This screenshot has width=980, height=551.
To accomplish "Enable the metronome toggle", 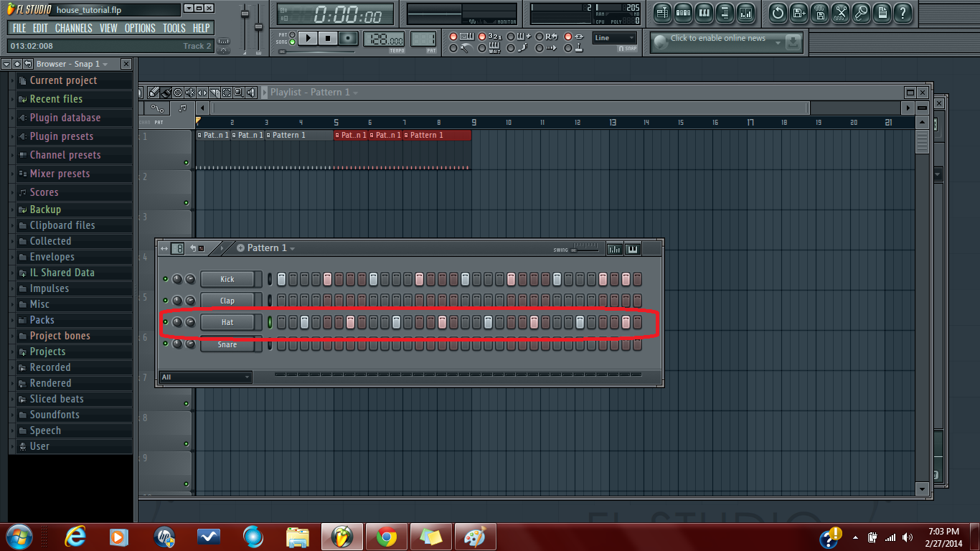I will click(x=454, y=49).
